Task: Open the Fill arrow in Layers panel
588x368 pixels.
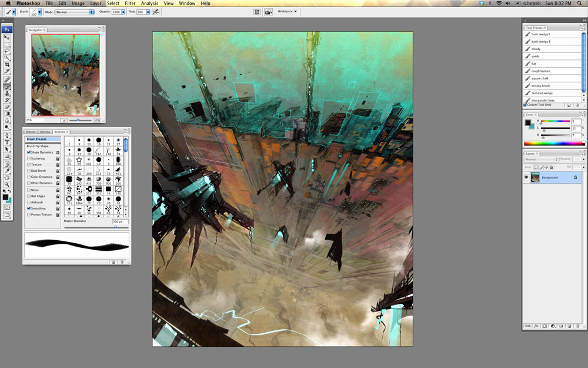Action: tap(583, 167)
